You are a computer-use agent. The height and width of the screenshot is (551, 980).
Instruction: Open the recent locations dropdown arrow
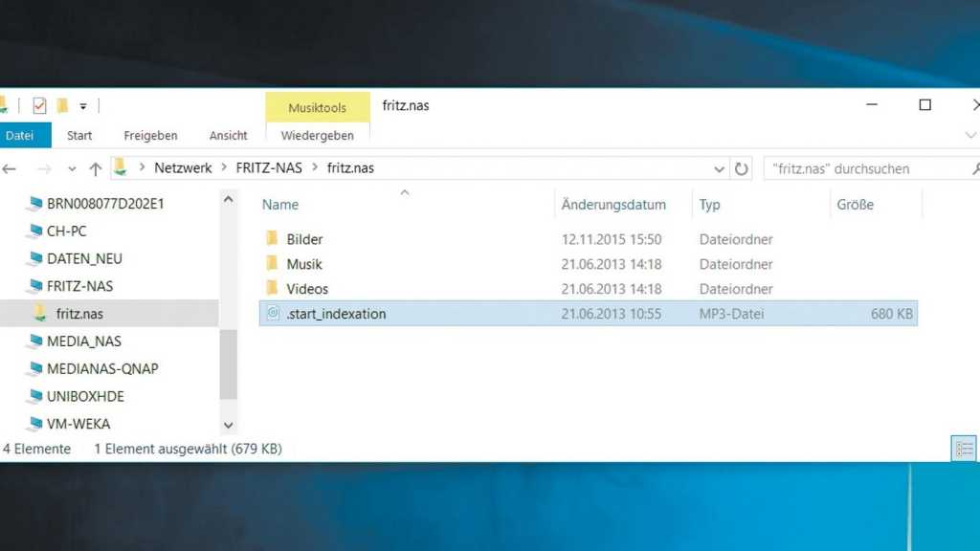point(72,169)
